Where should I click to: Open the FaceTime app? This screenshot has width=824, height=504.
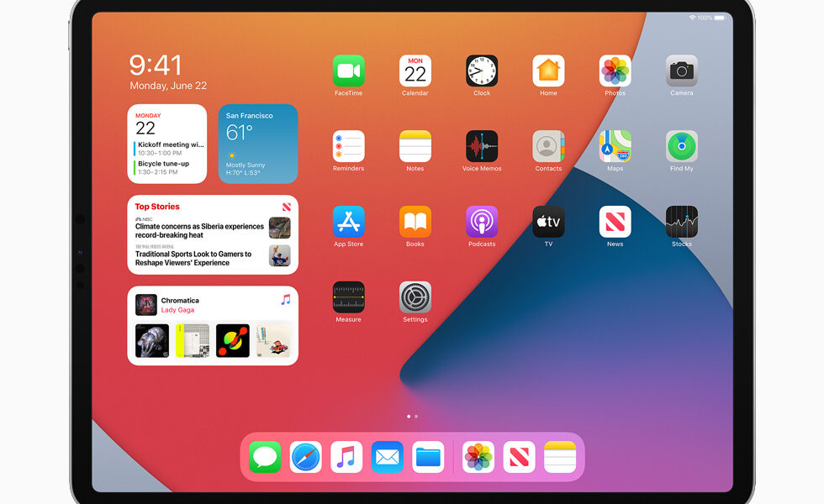coord(348,71)
